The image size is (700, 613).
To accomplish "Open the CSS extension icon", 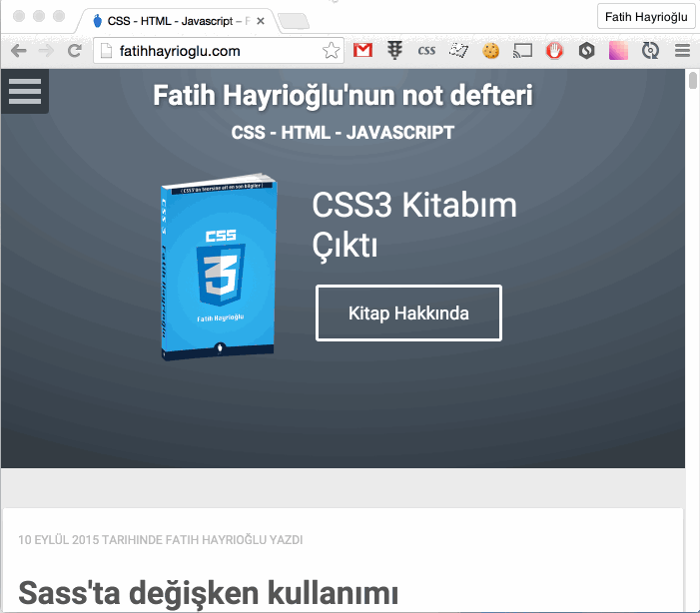I will coord(426,50).
